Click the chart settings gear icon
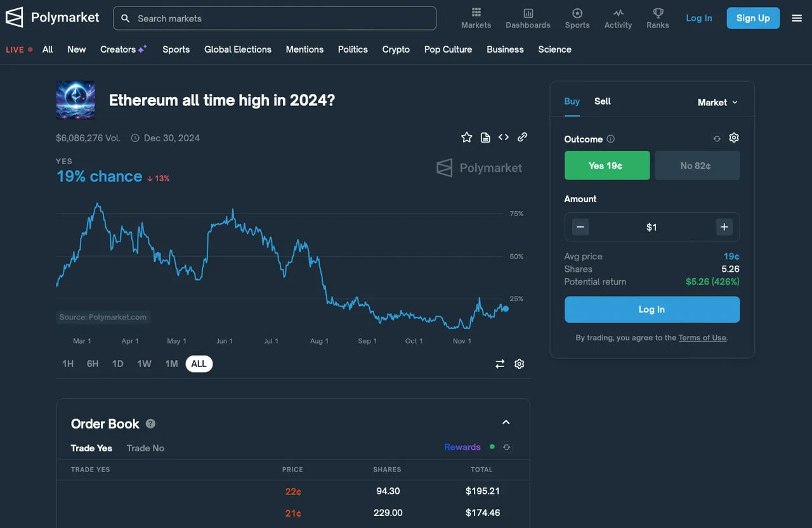812x528 pixels. click(520, 364)
